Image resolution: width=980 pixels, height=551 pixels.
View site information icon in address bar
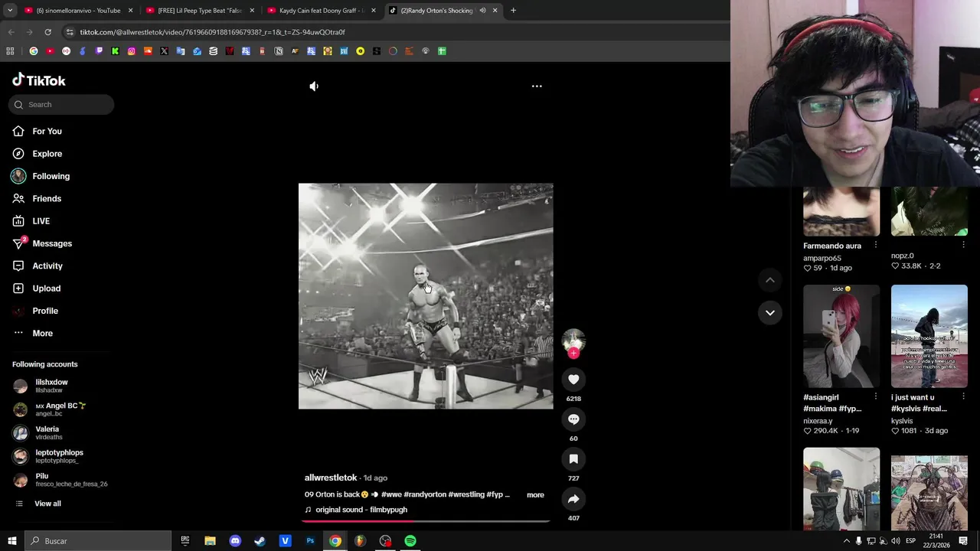tap(70, 32)
